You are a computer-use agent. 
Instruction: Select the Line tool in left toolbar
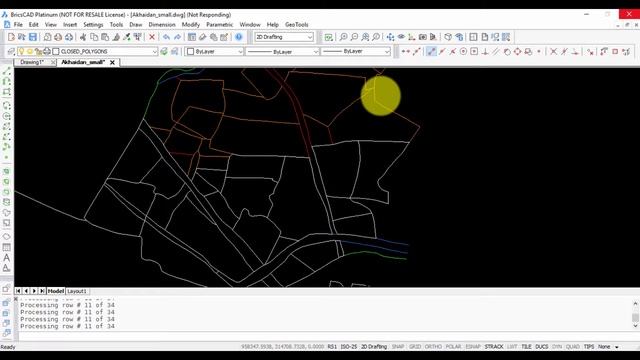click(7, 72)
